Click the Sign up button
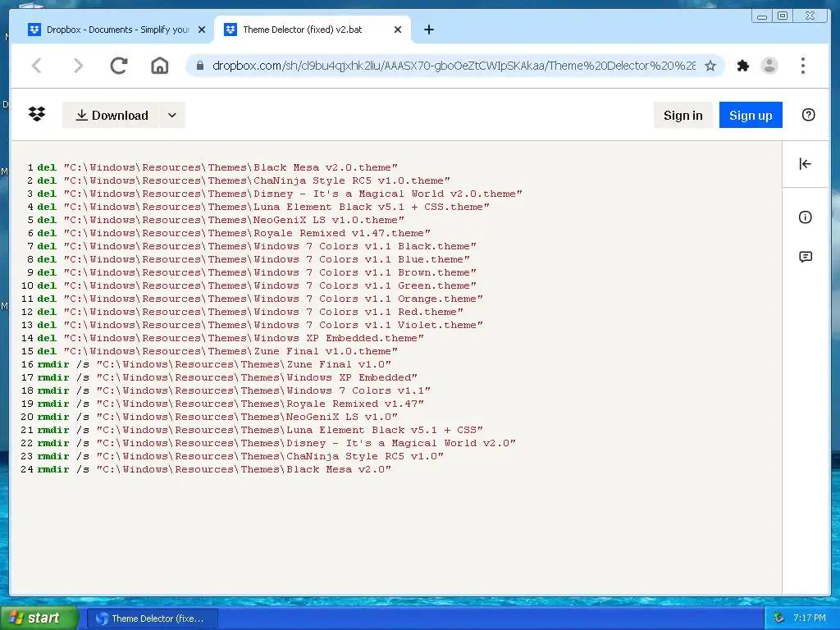The width and height of the screenshot is (840, 630). [750, 115]
